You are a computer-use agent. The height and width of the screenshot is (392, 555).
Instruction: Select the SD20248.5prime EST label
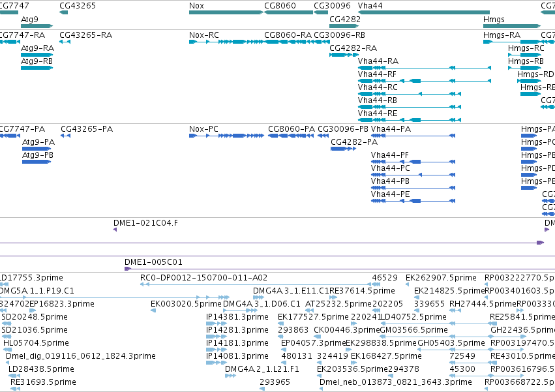pyautogui.click(x=35, y=317)
